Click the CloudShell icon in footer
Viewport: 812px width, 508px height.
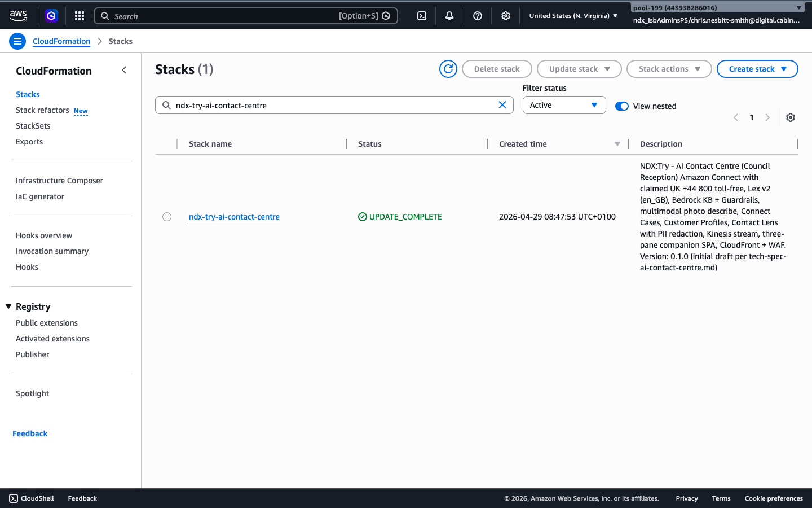14,498
